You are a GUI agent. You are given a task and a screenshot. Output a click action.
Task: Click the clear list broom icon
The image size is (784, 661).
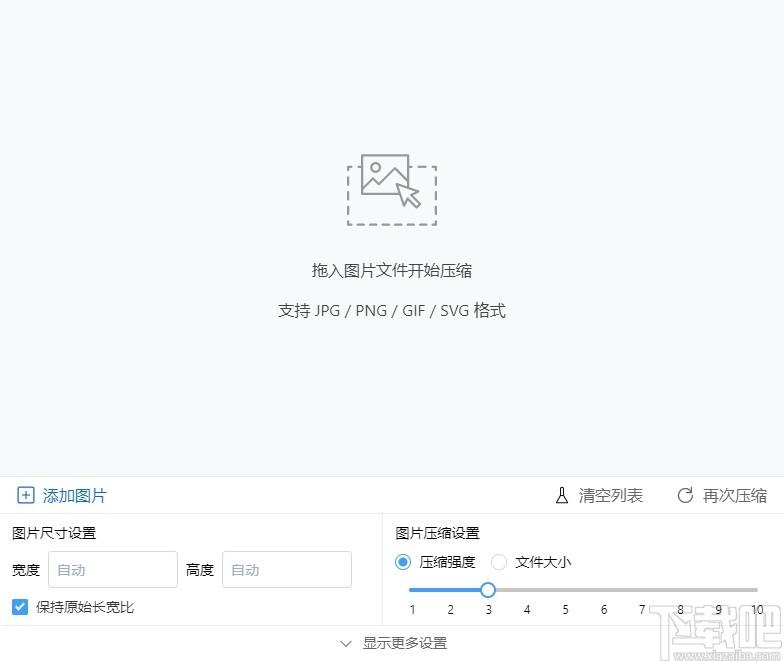pos(562,496)
